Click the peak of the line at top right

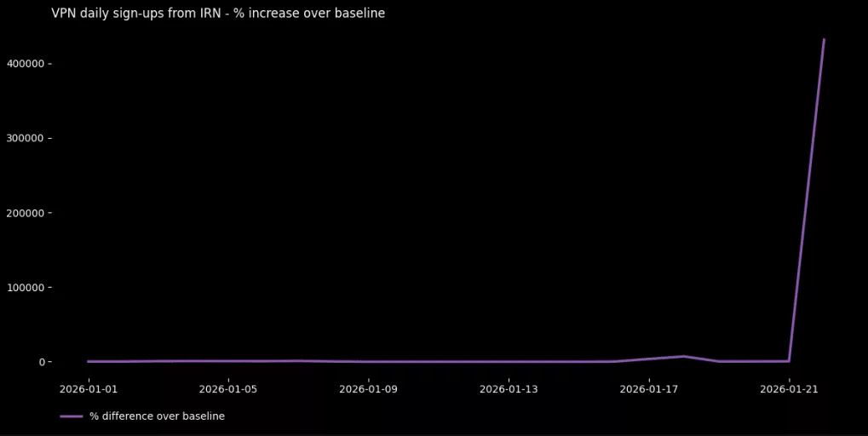coord(824,39)
